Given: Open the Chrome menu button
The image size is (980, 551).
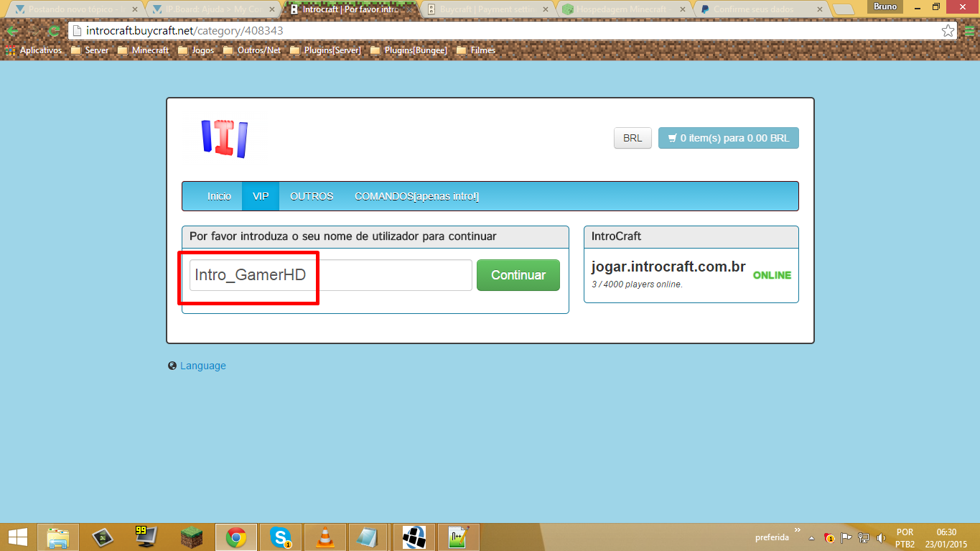Looking at the screenshot, I should click(x=968, y=31).
